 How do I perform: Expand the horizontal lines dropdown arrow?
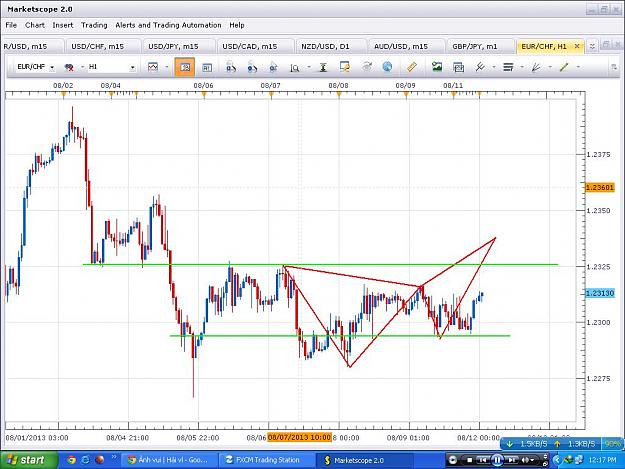pyautogui.click(x=522, y=67)
